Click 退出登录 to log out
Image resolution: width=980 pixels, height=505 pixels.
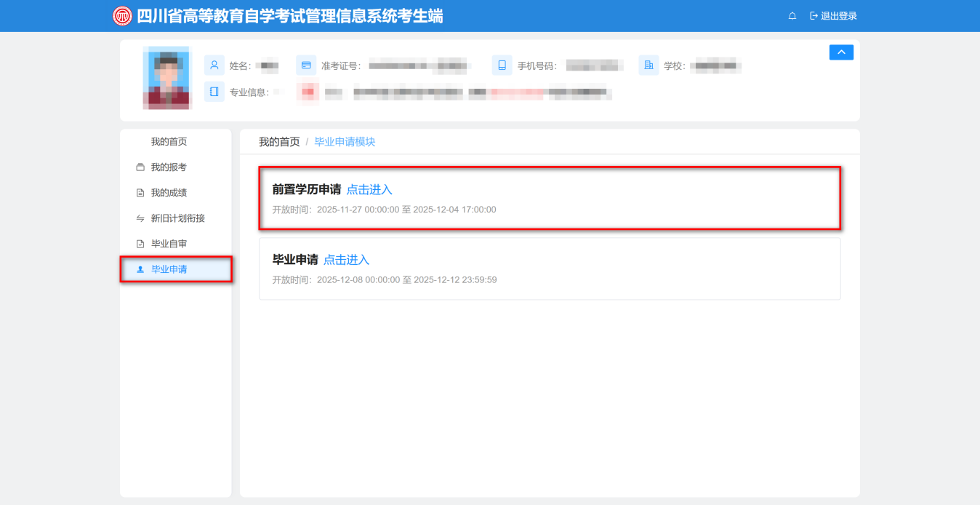838,15
